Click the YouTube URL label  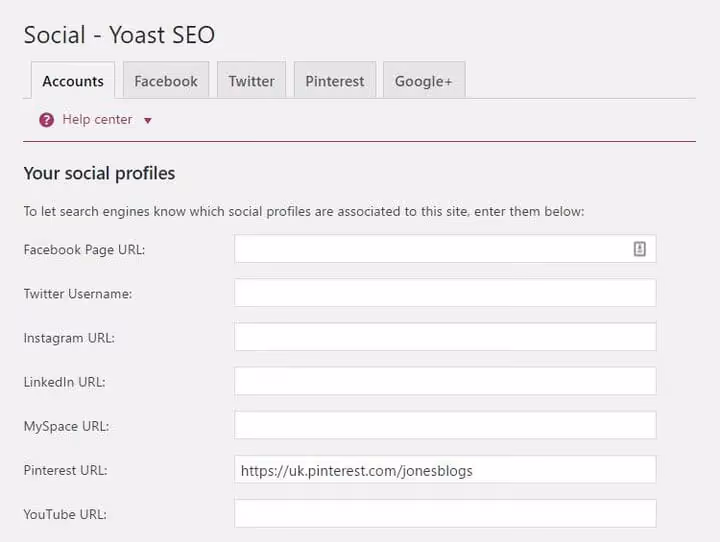click(x=65, y=514)
